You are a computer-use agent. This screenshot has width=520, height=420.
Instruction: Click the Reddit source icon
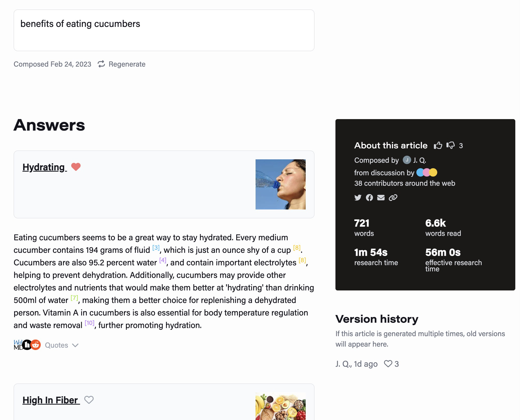click(36, 345)
